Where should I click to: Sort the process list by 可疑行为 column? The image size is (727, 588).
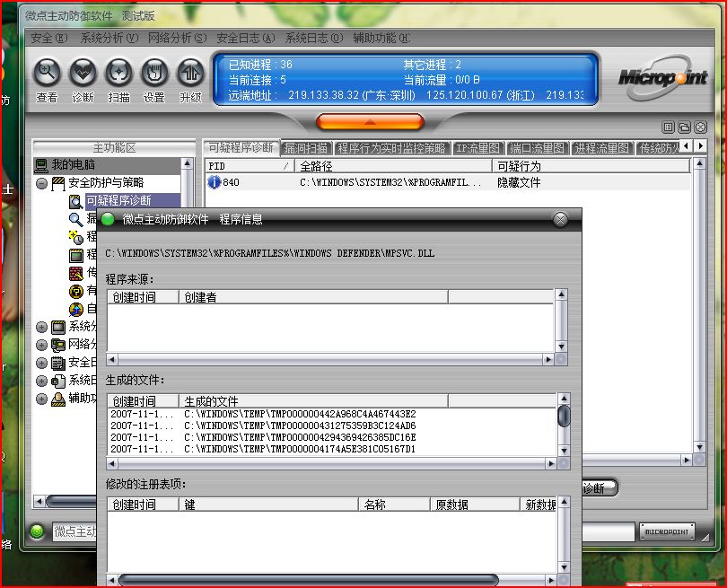pos(591,166)
